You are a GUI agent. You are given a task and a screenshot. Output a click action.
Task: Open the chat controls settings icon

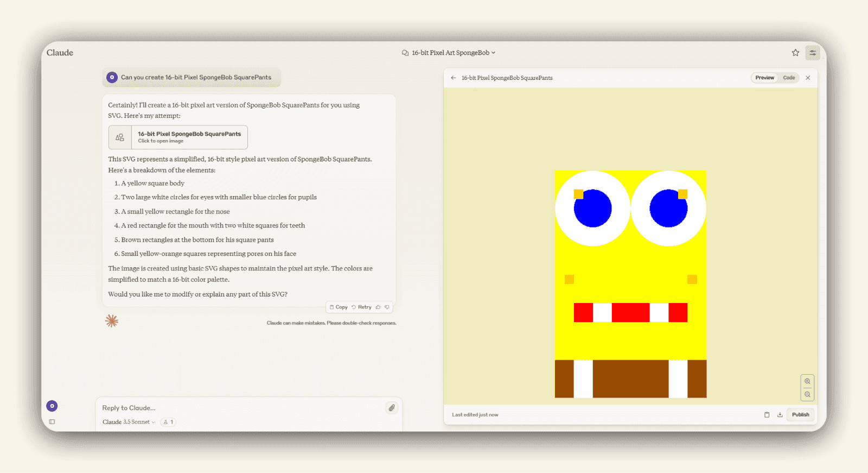tap(812, 53)
